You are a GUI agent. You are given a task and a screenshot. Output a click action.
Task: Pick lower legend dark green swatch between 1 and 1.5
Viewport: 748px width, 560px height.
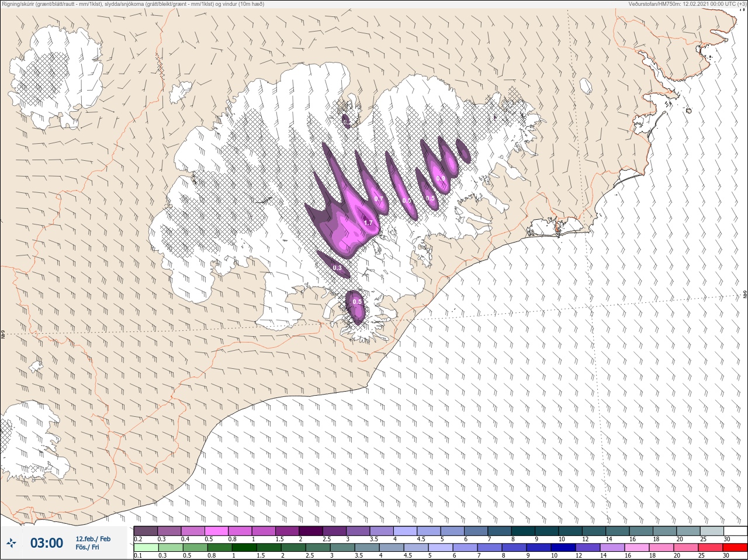coord(244,548)
